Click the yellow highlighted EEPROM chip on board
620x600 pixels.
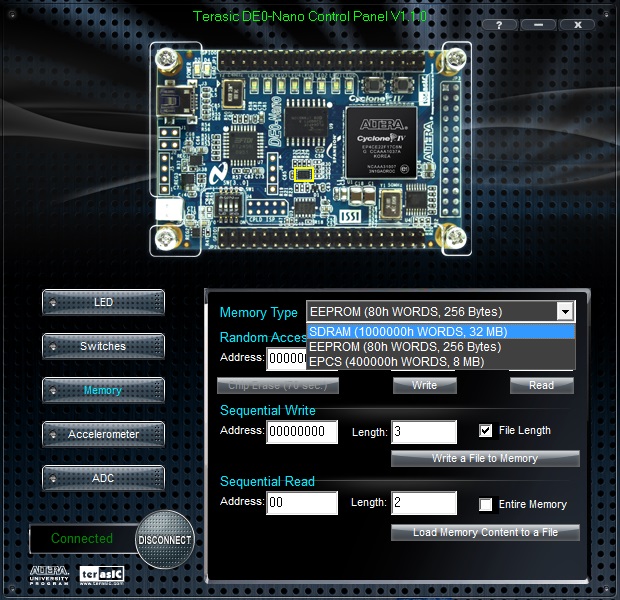coord(304,174)
